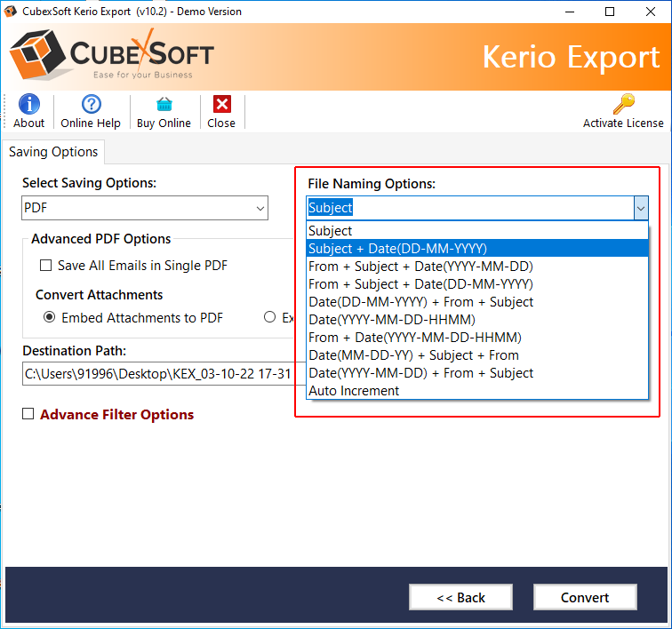672x629 pixels.
Task: Choose Date(YYYY-MM-DD-HHMM) option
Action: [x=477, y=320]
